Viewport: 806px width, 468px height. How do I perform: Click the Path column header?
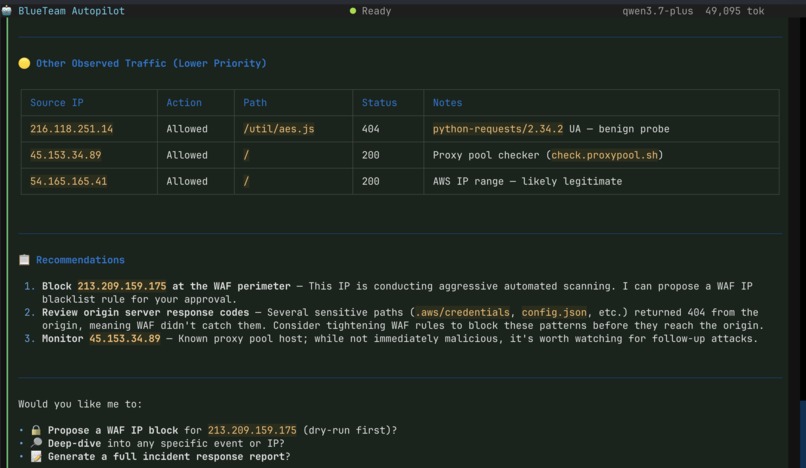tap(255, 102)
